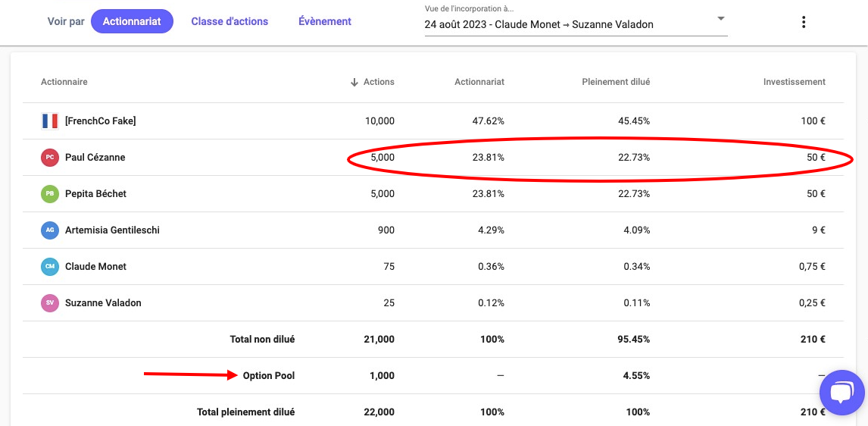868x426 pixels.
Task: Click Claude Monet's CM avatar icon
Action: 49,267
